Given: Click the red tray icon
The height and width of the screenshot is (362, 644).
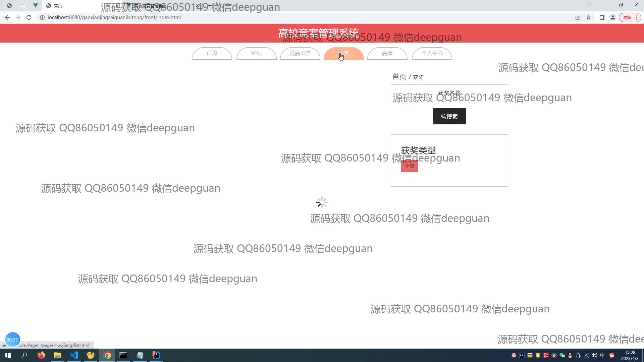Looking at the screenshot, I should [x=546, y=355].
